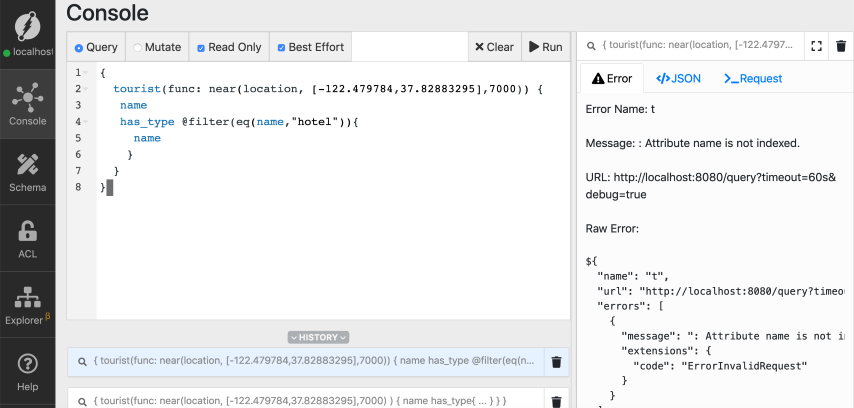854x408 pixels.
Task: Select the Mutate radio button
Action: pos(157,47)
